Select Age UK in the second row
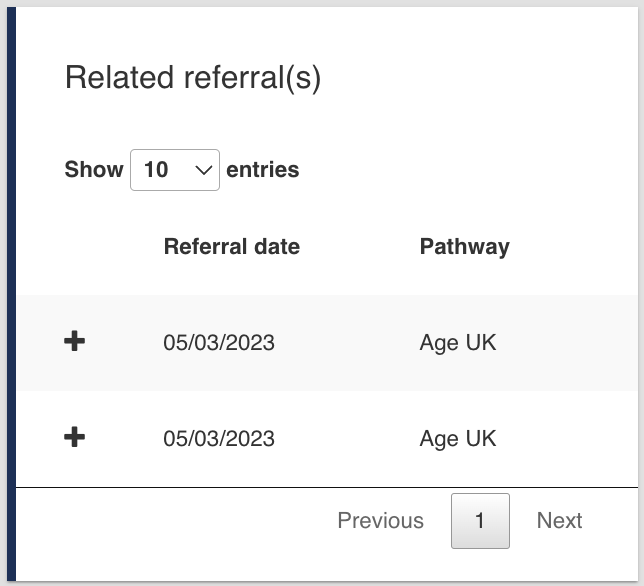This screenshot has height=586, width=644. pyautogui.click(x=457, y=439)
